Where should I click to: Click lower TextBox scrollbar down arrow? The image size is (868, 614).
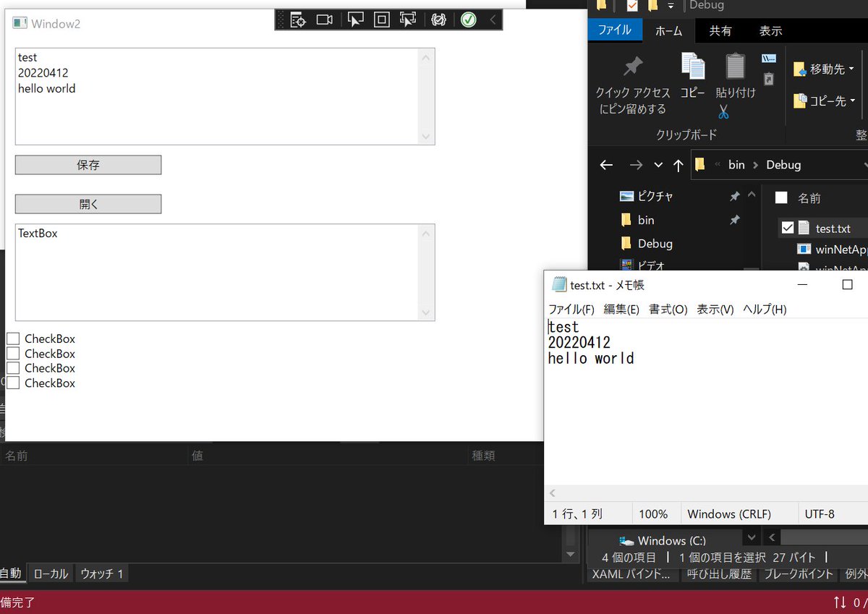[427, 313]
